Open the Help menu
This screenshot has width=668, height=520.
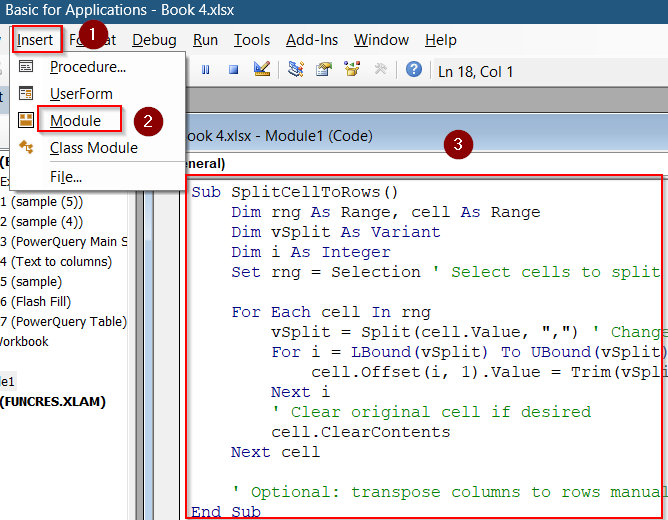441,40
